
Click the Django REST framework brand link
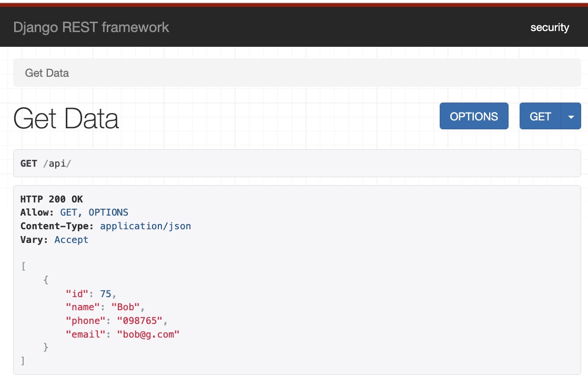pos(92,27)
